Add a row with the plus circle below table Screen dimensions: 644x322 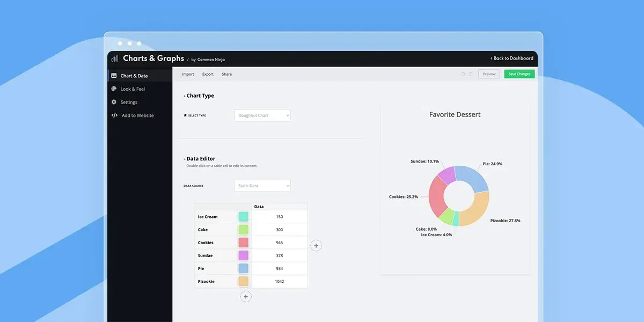(x=246, y=296)
